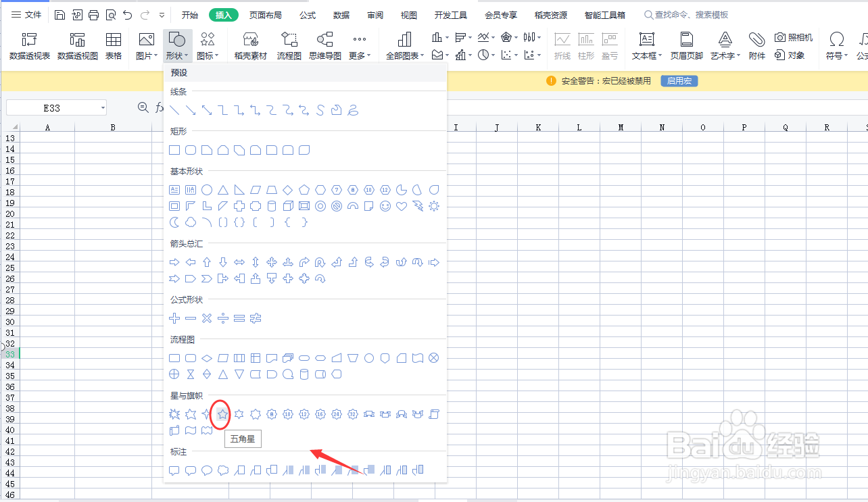
Task: Open the 文件 menu
Action: pyautogui.click(x=26, y=15)
